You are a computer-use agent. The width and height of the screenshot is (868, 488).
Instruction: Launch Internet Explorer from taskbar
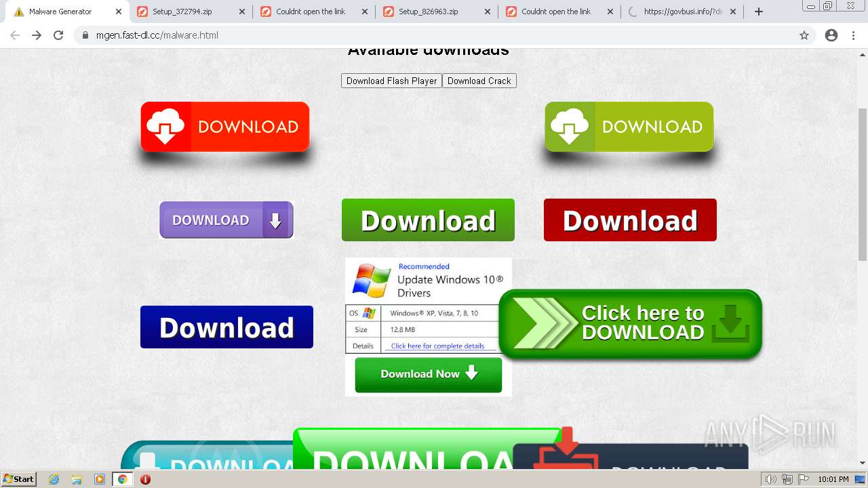[x=54, y=479]
